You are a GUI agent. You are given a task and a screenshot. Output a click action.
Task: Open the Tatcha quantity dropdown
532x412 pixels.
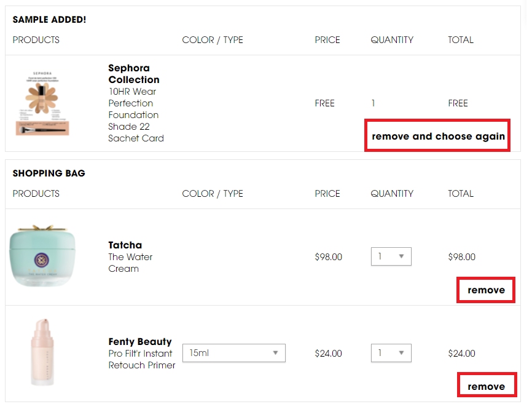(391, 256)
